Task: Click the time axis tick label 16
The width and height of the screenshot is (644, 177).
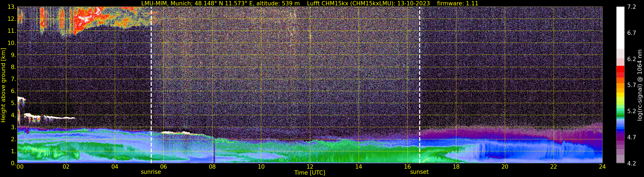Action: [407, 167]
